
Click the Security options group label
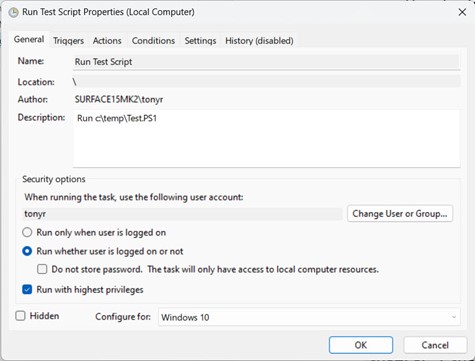click(54, 179)
